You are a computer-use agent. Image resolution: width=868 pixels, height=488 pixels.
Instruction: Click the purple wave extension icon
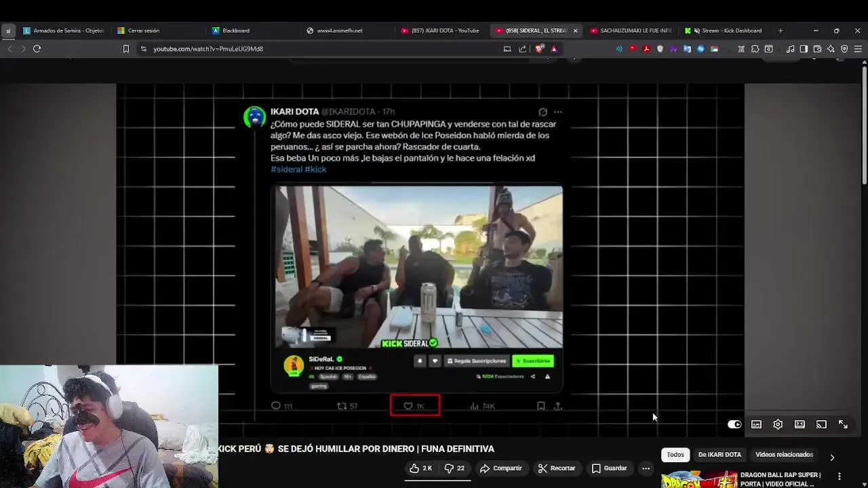click(x=673, y=49)
